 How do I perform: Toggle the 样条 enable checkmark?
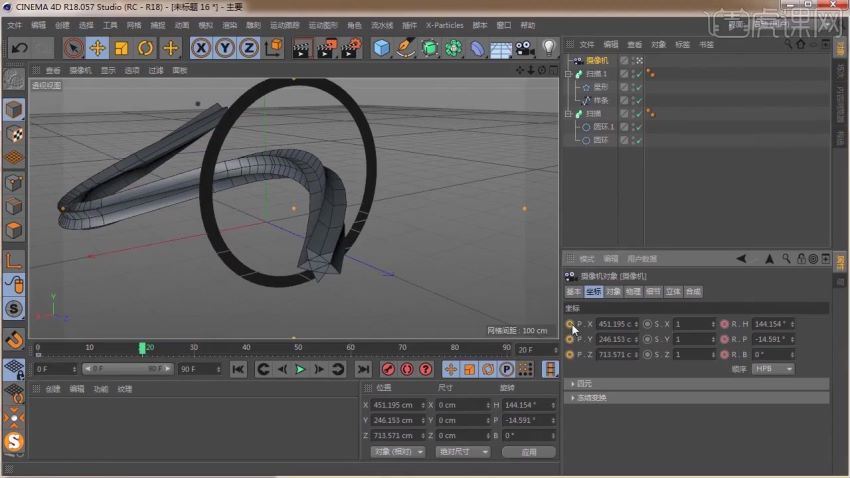tap(640, 100)
